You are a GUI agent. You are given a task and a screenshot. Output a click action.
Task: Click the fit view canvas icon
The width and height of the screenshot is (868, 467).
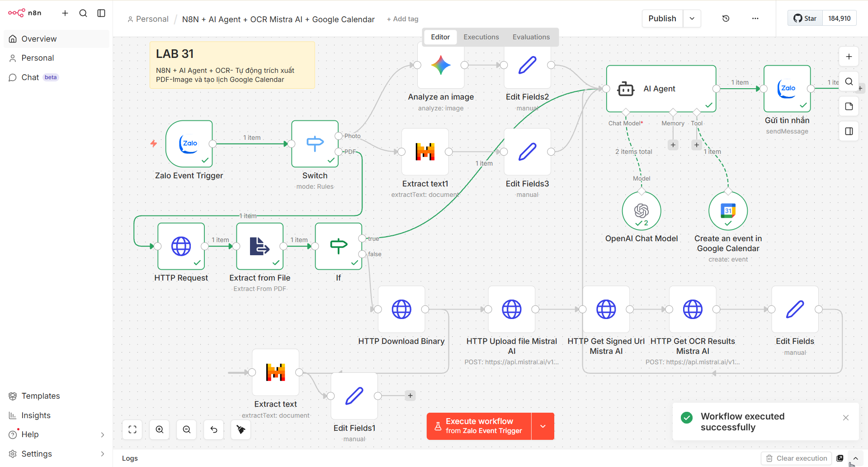click(x=132, y=429)
